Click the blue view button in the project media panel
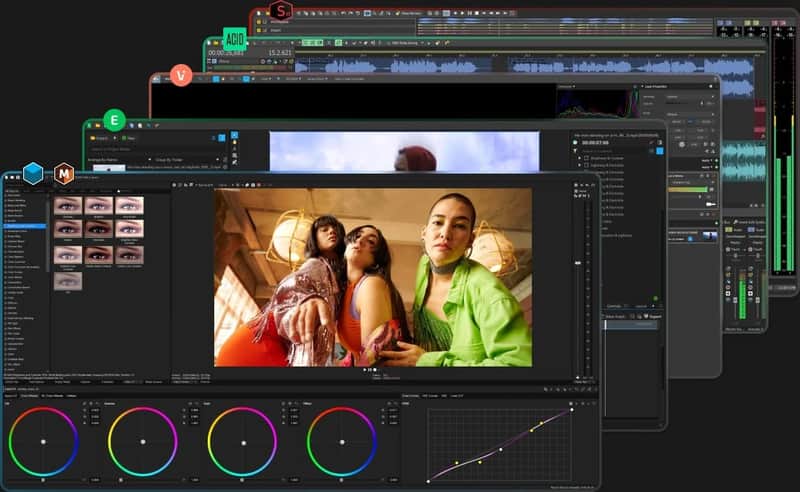 pos(221,138)
